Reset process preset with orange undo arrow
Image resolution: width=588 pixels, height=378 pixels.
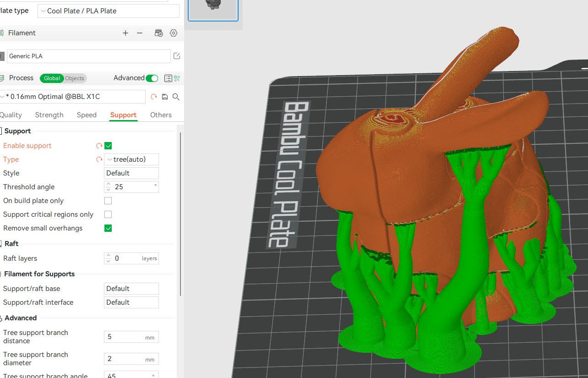tap(154, 97)
